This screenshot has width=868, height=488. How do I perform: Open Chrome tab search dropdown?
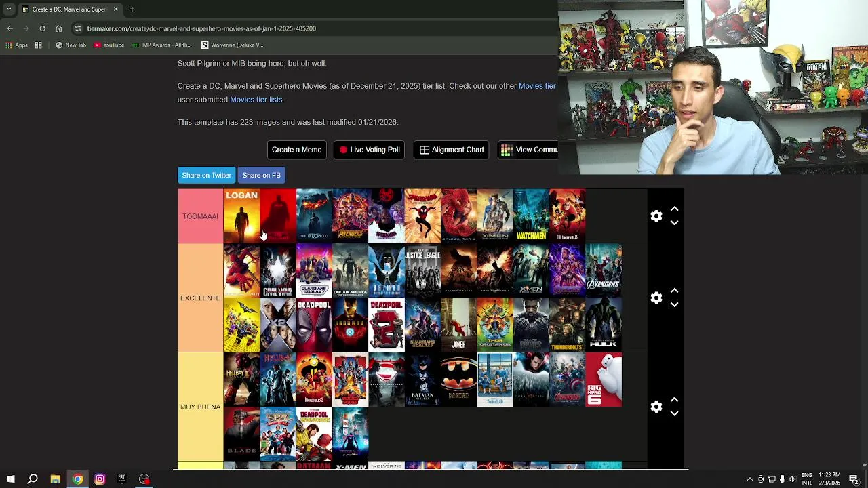[9, 9]
